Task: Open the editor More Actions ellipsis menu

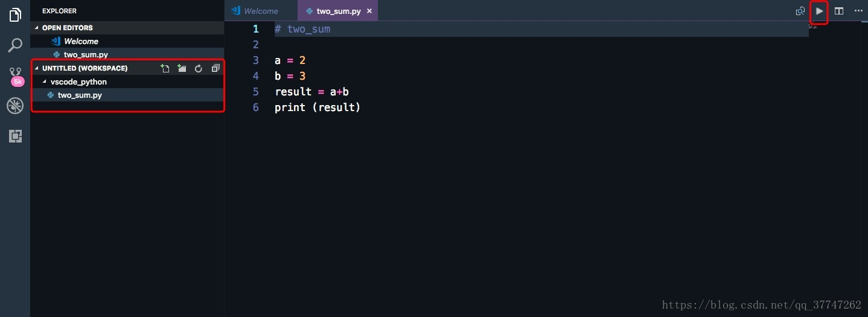Action: pos(858,11)
